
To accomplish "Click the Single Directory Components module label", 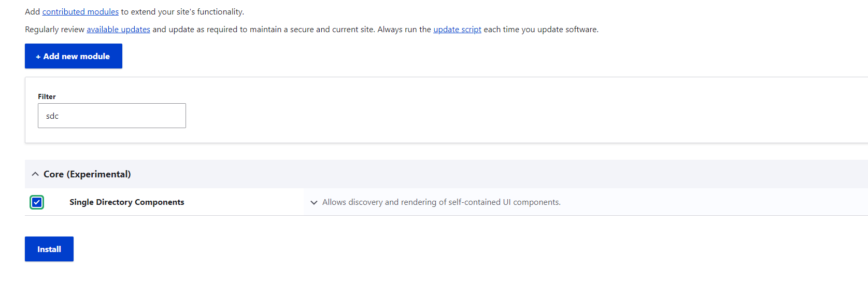I will tap(126, 202).
